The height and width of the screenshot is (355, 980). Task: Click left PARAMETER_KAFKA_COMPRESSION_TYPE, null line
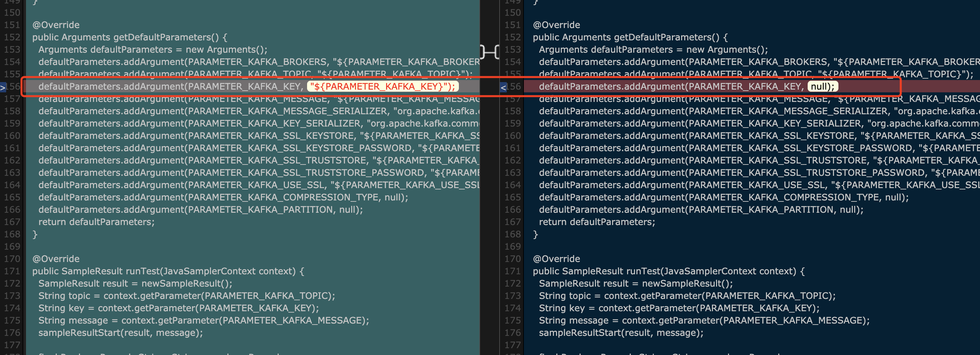(x=223, y=197)
